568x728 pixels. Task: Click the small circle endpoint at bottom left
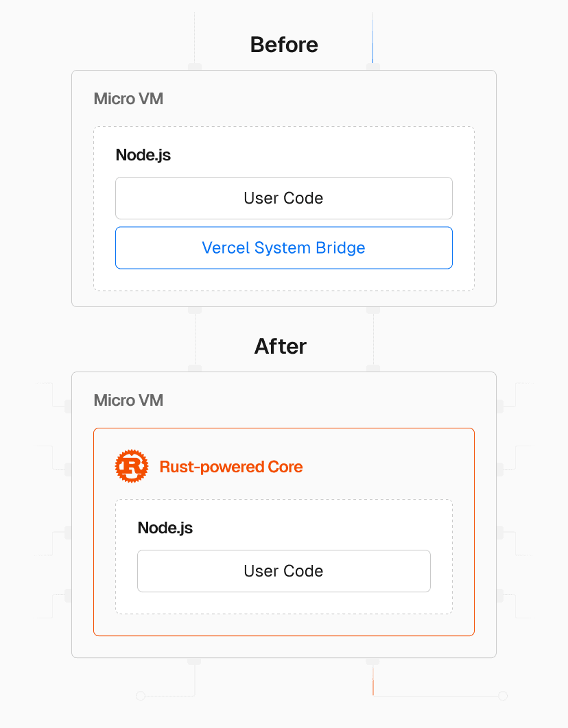(141, 696)
